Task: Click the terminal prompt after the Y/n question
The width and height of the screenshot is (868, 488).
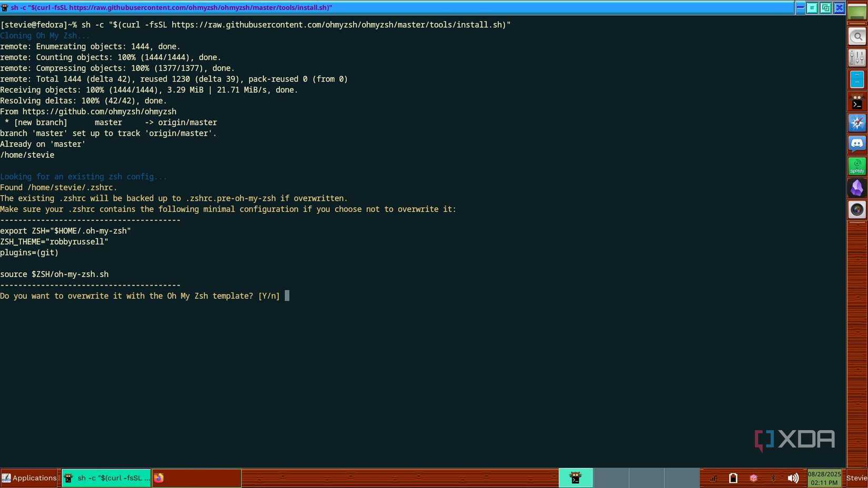Action: click(287, 296)
